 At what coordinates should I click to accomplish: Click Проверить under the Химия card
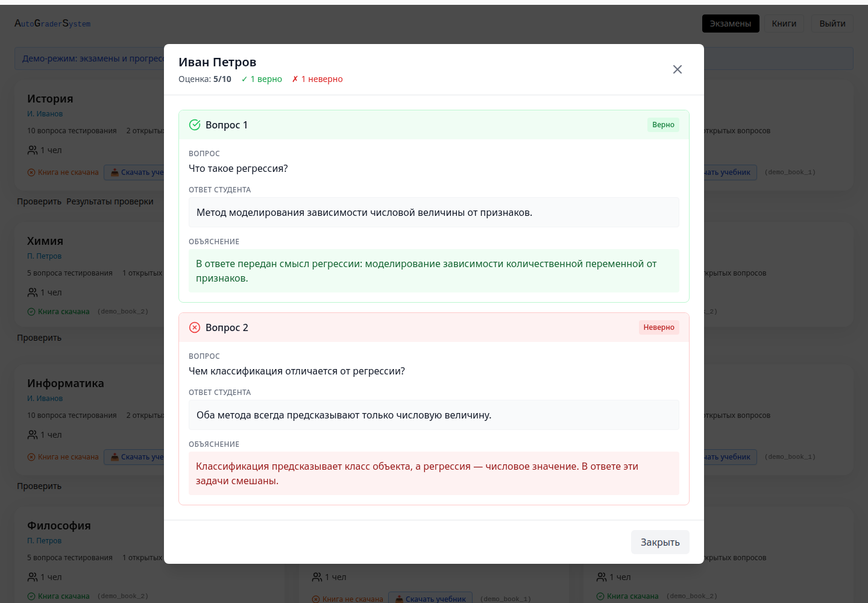pos(39,338)
